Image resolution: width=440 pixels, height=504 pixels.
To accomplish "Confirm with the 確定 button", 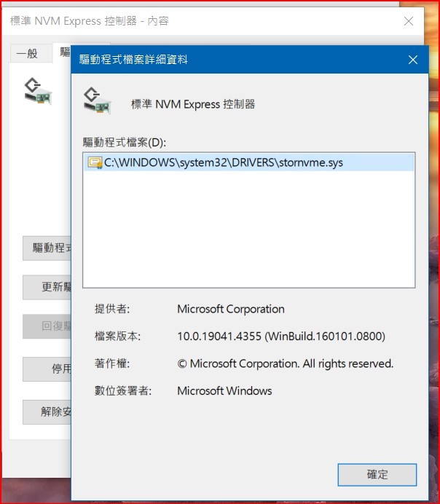I will [377, 474].
